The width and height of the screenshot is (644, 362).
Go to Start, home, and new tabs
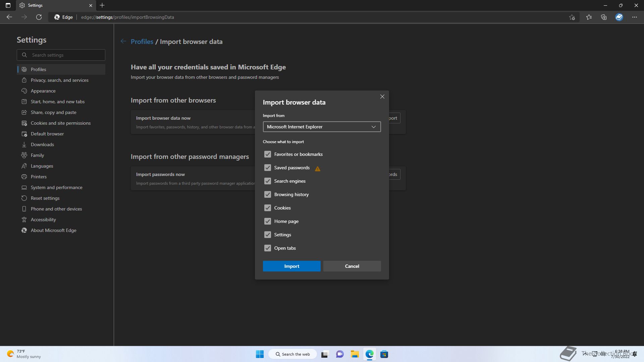click(61, 102)
